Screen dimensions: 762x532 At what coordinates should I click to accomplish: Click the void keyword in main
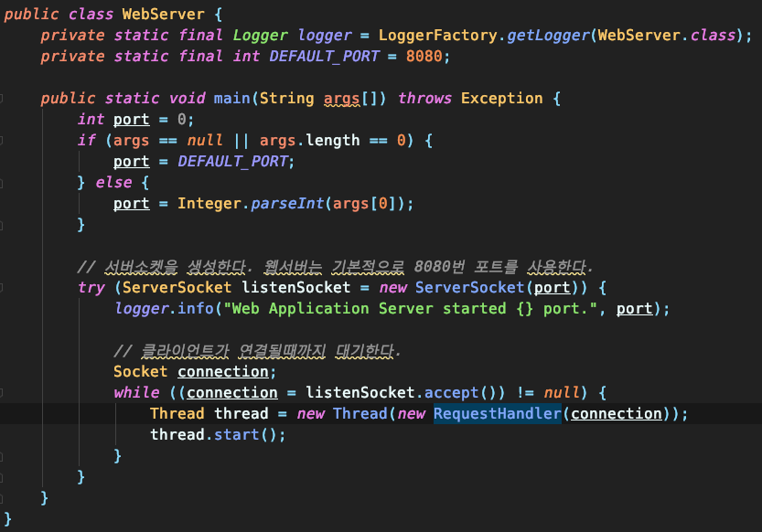(x=188, y=99)
